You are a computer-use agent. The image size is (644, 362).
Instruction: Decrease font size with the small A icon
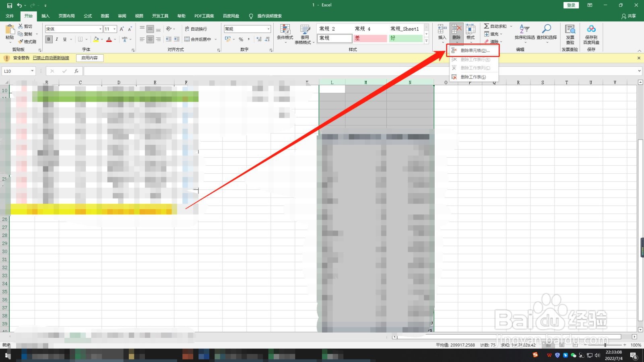[130, 29]
